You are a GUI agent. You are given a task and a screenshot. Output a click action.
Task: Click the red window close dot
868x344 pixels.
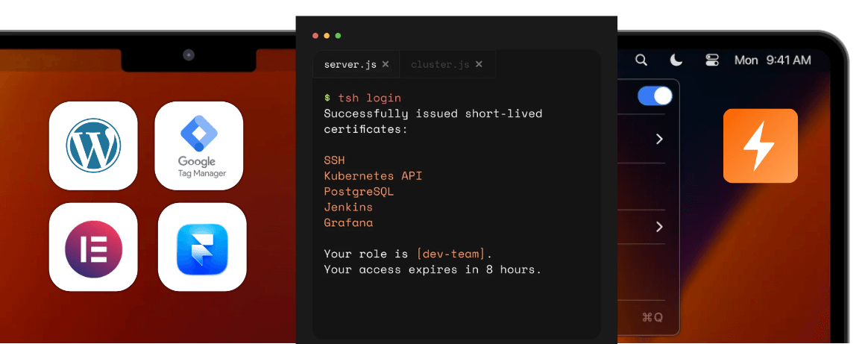[x=315, y=35]
